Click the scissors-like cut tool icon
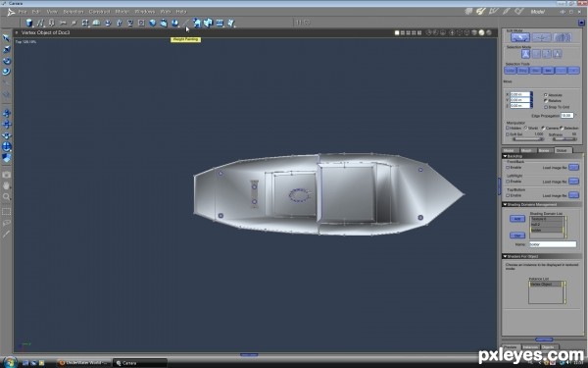The image size is (588, 368). click(63, 23)
